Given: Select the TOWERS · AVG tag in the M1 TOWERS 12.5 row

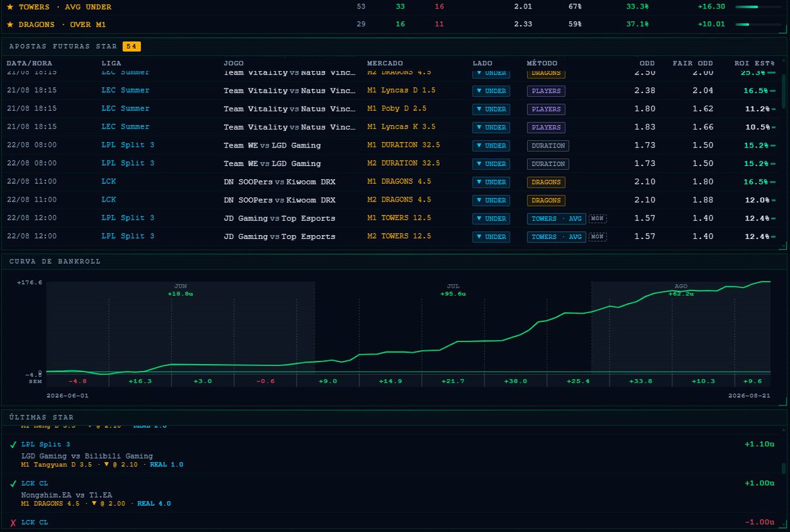Looking at the screenshot, I should 556,218.
